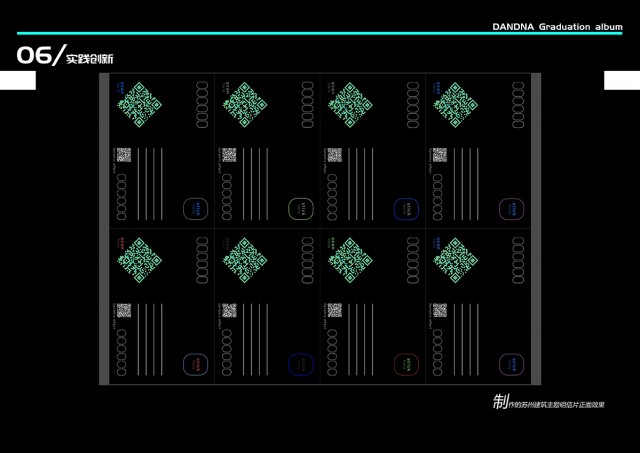Viewport: 640px width, 453px height.
Task: Click the '06/' section number
Action: (41, 55)
